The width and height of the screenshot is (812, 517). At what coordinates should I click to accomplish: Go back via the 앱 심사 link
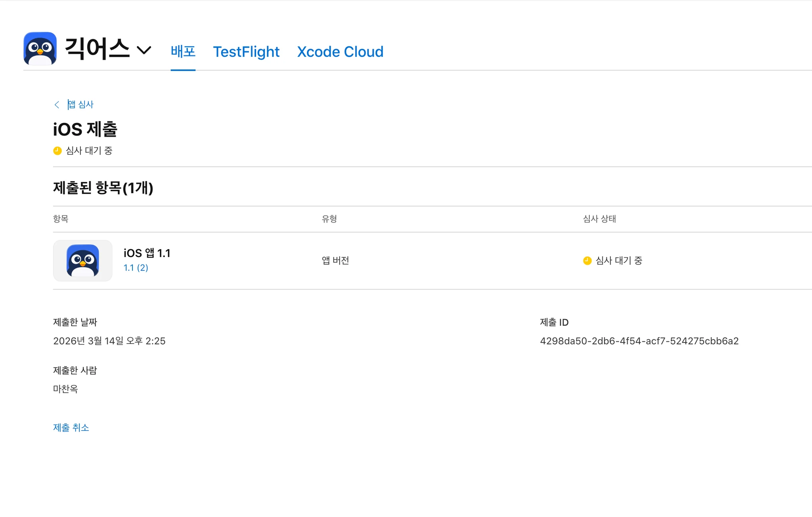click(80, 104)
